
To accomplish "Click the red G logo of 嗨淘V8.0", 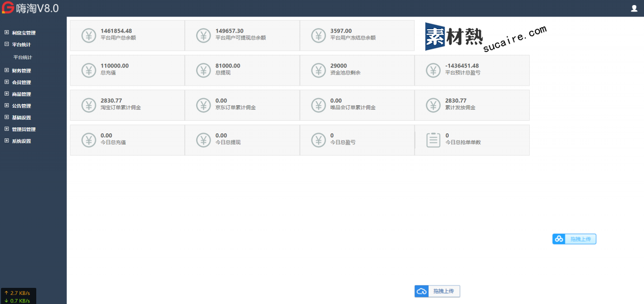I will pos(8,8).
